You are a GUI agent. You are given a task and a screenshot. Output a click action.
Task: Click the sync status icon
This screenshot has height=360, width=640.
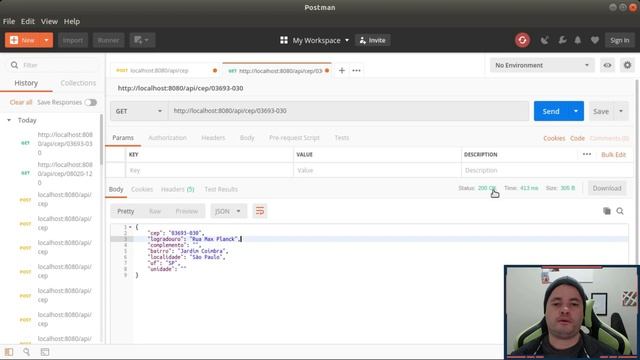[x=522, y=40]
